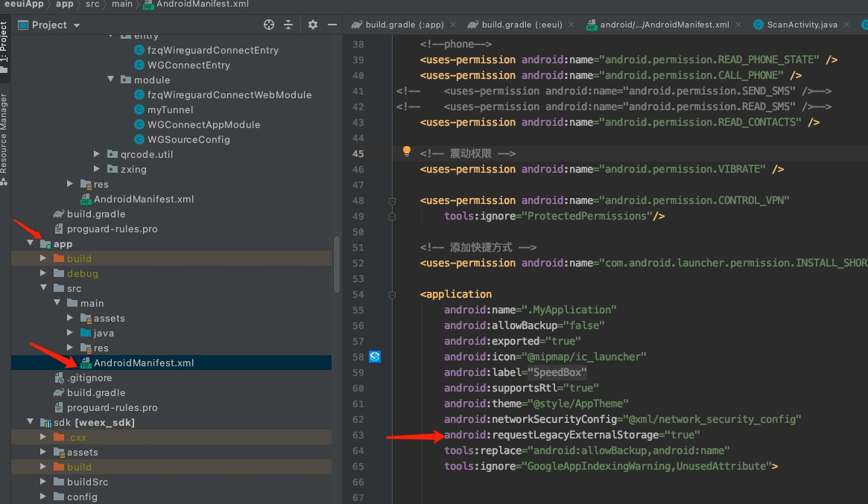Collapse the code fold at line 48
Screen dimensions: 868x504
390,200
